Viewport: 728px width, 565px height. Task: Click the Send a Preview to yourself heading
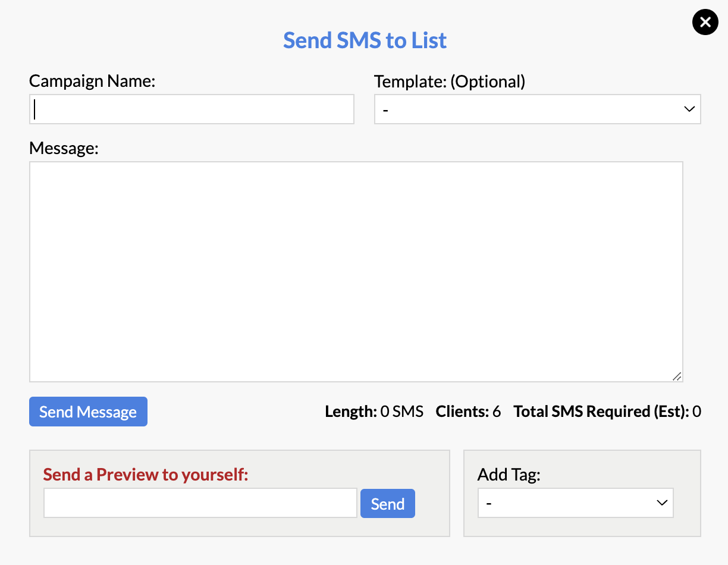click(146, 475)
